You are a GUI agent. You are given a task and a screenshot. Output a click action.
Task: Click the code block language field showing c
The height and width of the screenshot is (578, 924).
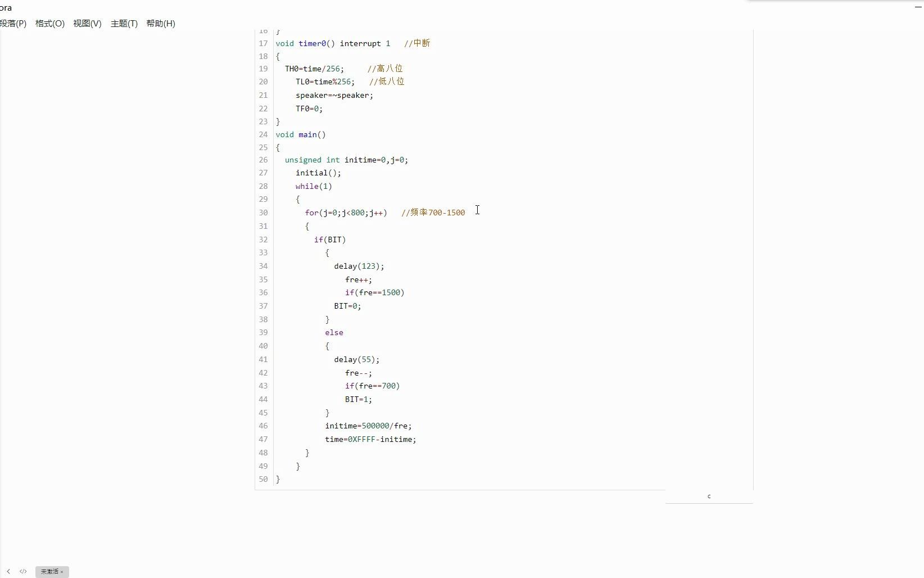(709, 496)
